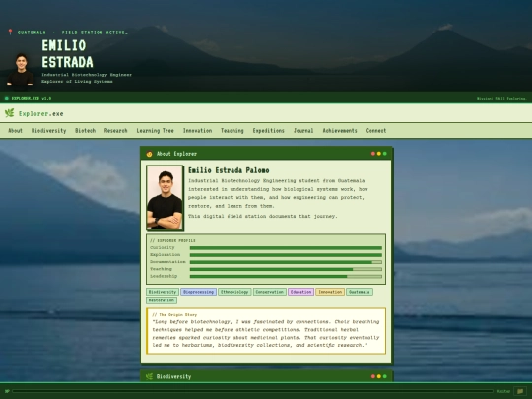The width and height of the screenshot is (532, 399).
Task: Go to the Teaching section
Action: (233, 131)
